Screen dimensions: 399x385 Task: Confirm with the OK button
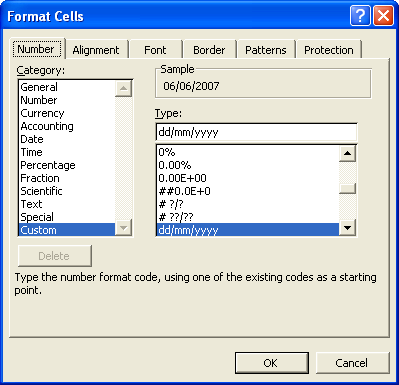[x=272, y=363]
